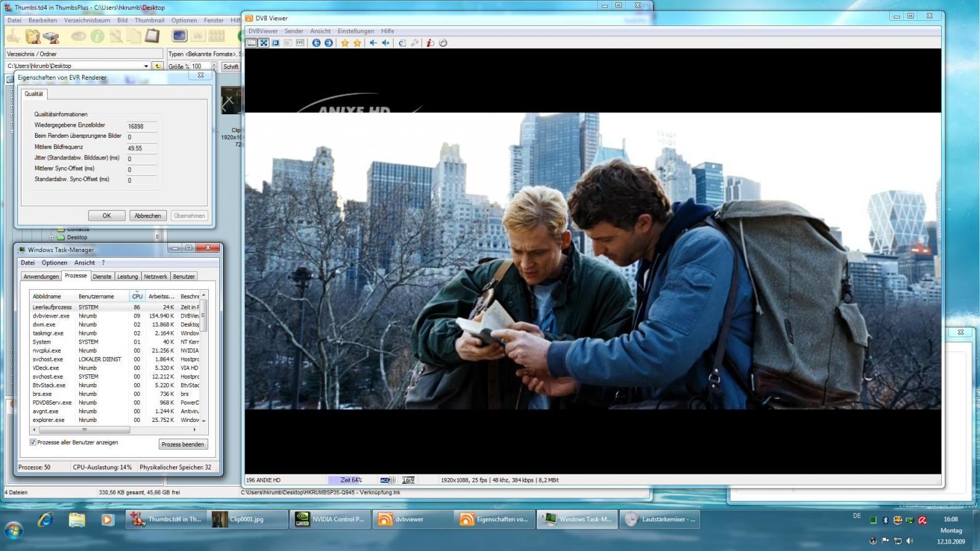Viewport: 980px width, 551px height.
Task: Open the Einstellungen menu in DVB Viewer
Action: coord(356,31)
